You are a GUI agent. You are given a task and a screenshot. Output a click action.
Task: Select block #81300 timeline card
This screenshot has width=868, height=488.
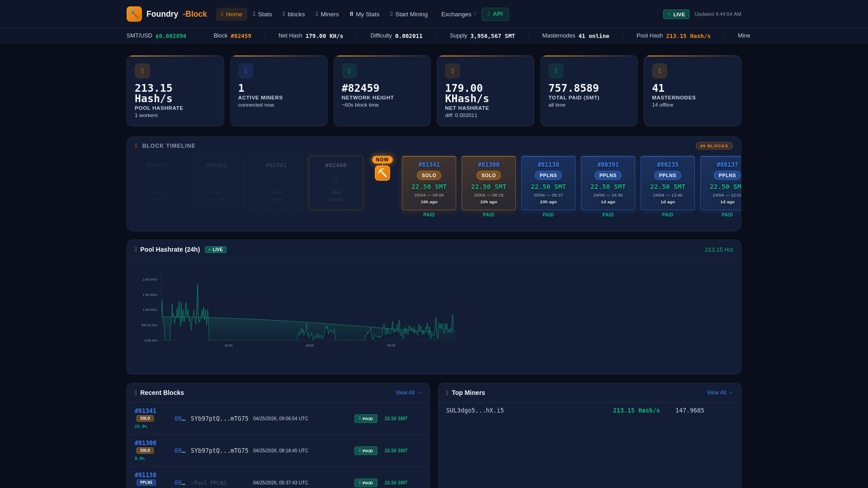point(489,183)
